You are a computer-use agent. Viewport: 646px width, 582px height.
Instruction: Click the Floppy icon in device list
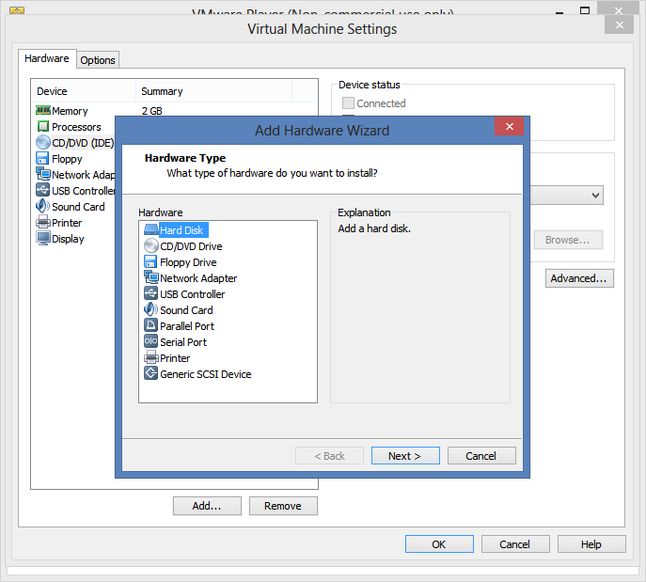[x=42, y=158]
